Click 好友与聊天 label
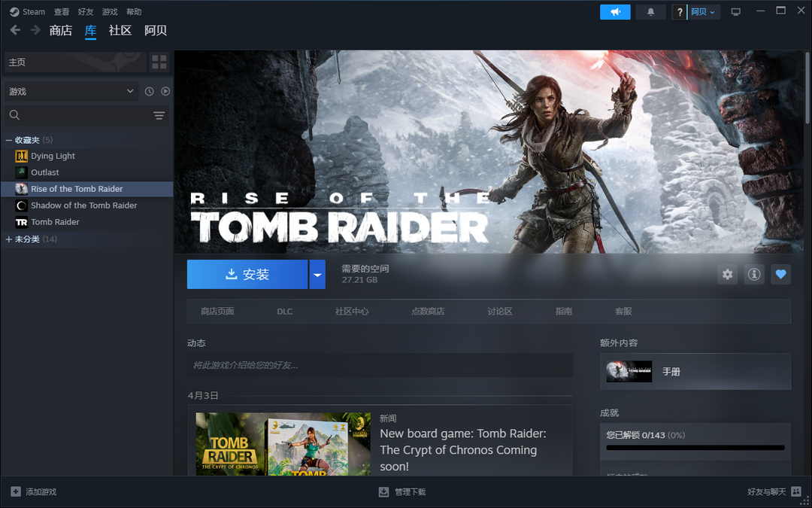 click(766, 492)
